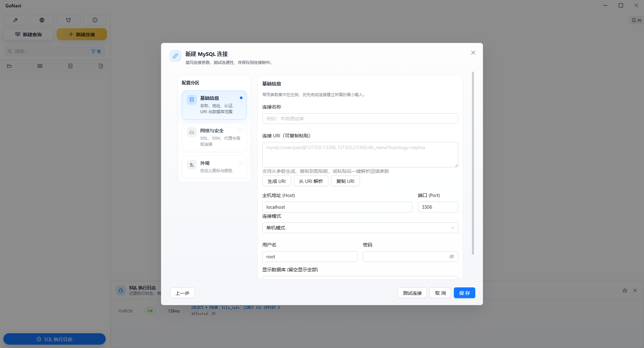Click the filter funnel icon in search box
644x348 pixels.
94,52
